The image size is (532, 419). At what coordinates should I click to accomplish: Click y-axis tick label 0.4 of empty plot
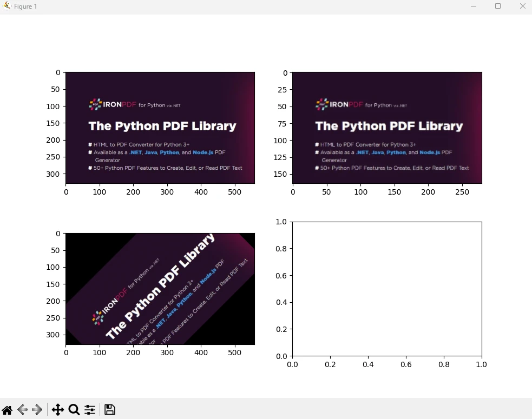click(281, 302)
